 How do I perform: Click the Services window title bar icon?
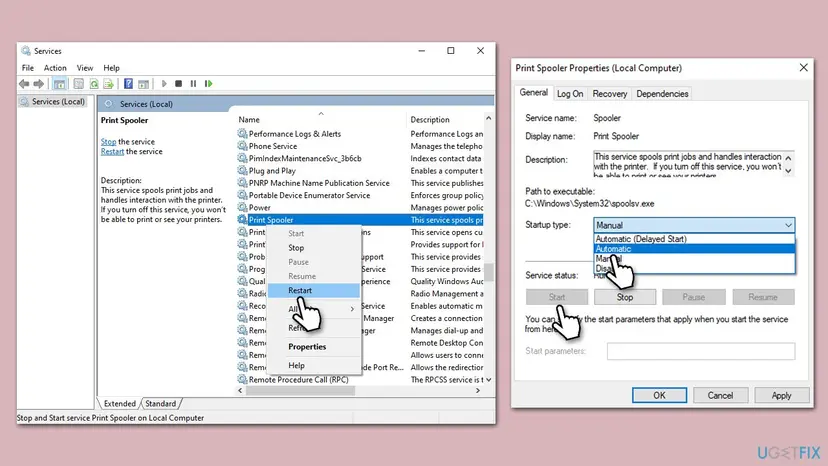26,51
